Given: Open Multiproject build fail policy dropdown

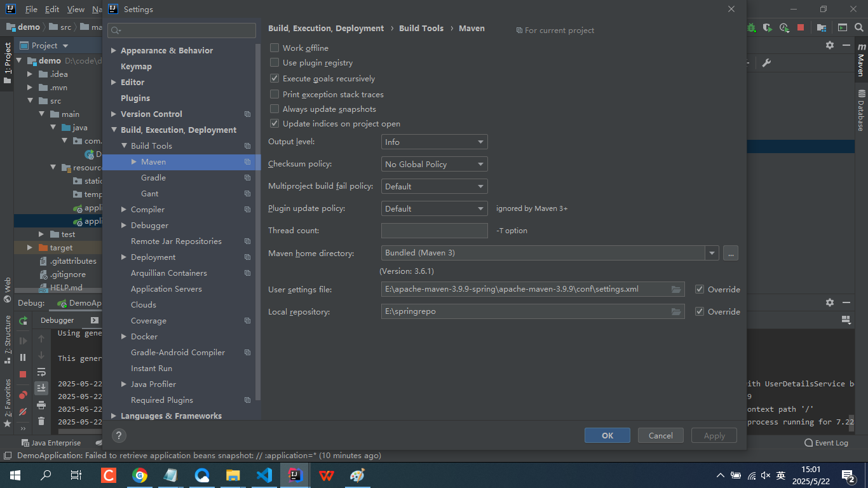Looking at the screenshot, I should tap(435, 186).
